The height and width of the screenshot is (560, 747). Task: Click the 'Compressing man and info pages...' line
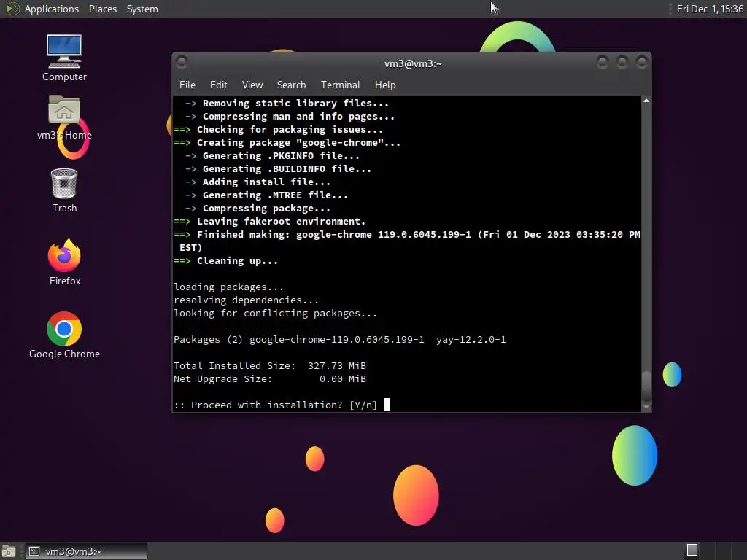tap(290, 117)
